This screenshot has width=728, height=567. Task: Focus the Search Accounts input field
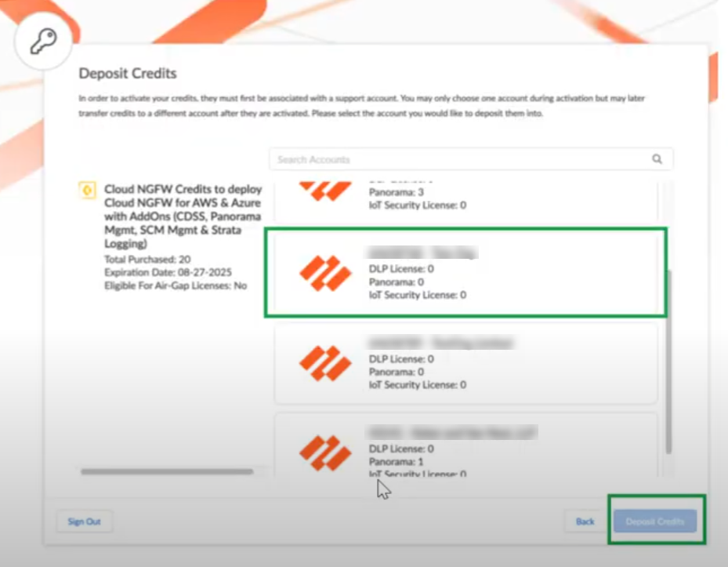click(x=471, y=159)
